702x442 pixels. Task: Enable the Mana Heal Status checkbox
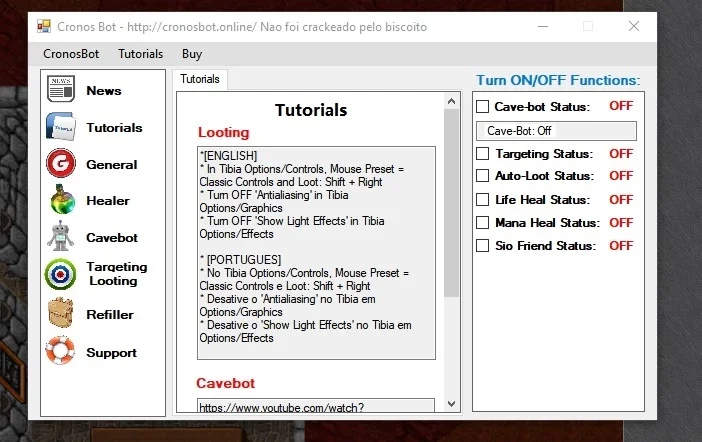(482, 223)
